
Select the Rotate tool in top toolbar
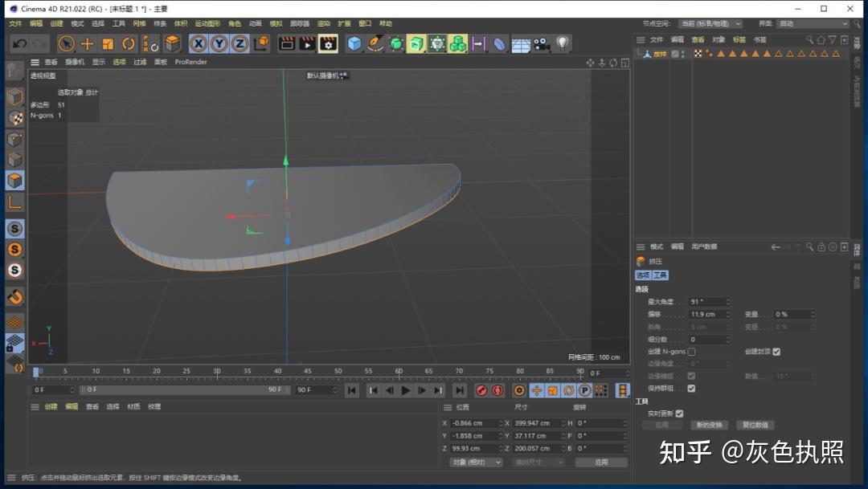pos(129,43)
